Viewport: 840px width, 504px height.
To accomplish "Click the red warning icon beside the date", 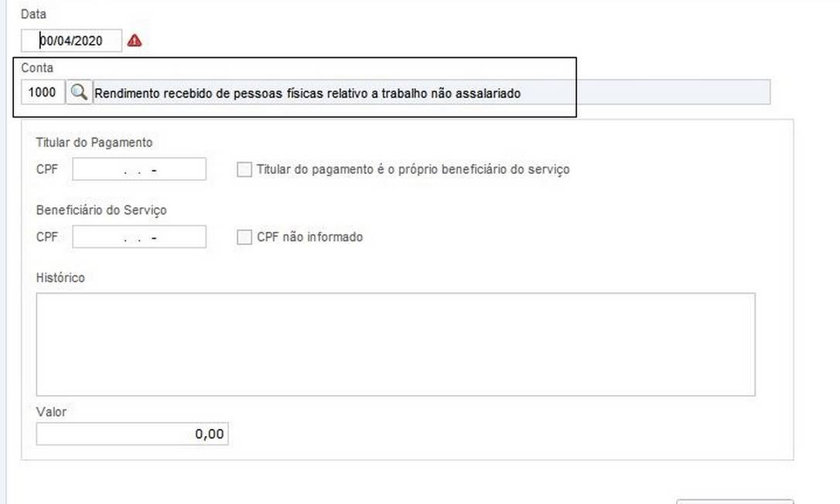I will (135, 40).
